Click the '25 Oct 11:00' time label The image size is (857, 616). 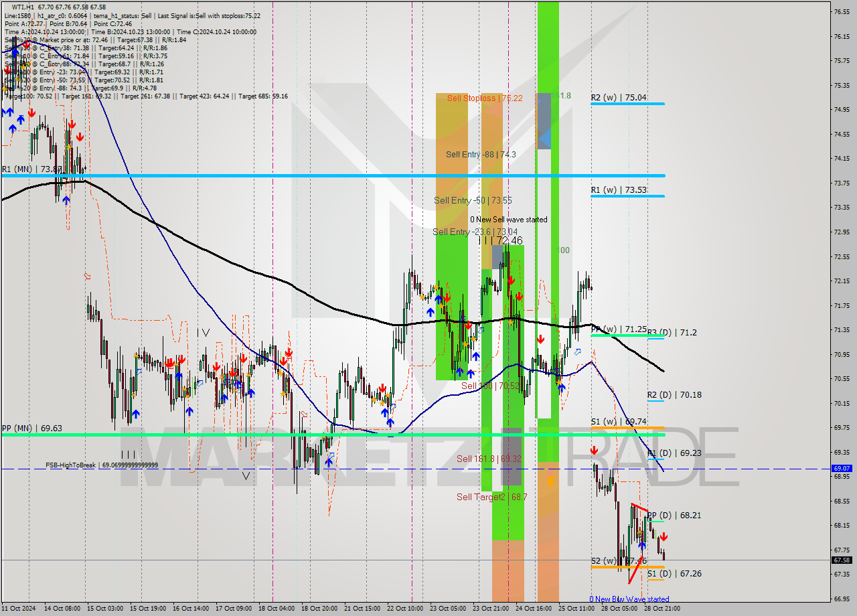577,609
